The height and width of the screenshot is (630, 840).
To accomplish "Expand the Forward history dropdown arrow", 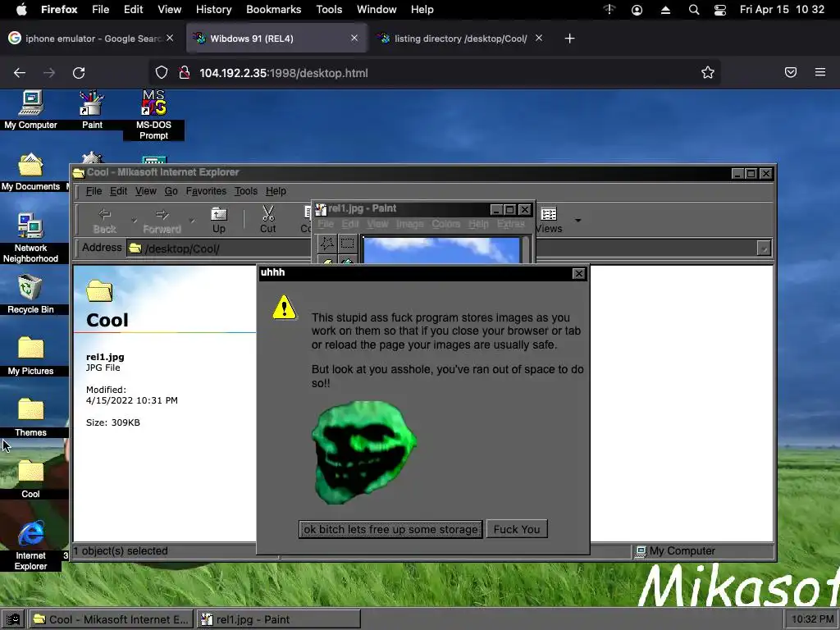I will pyautogui.click(x=192, y=221).
